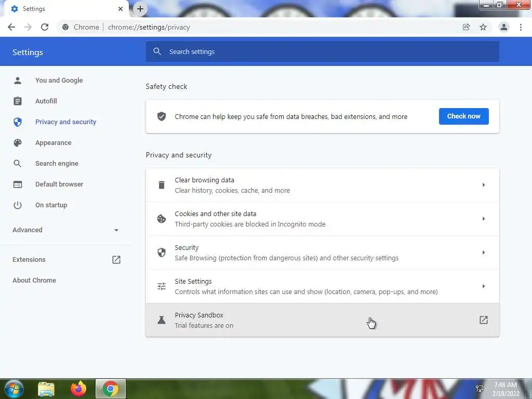Click into the Search settings field
The height and width of the screenshot is (399, 532).
322,51
